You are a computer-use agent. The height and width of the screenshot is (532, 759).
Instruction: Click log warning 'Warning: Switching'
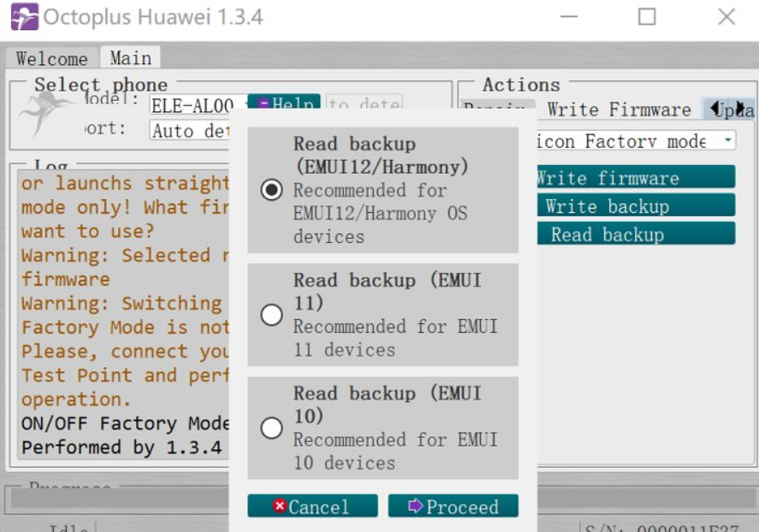(122, 304)
